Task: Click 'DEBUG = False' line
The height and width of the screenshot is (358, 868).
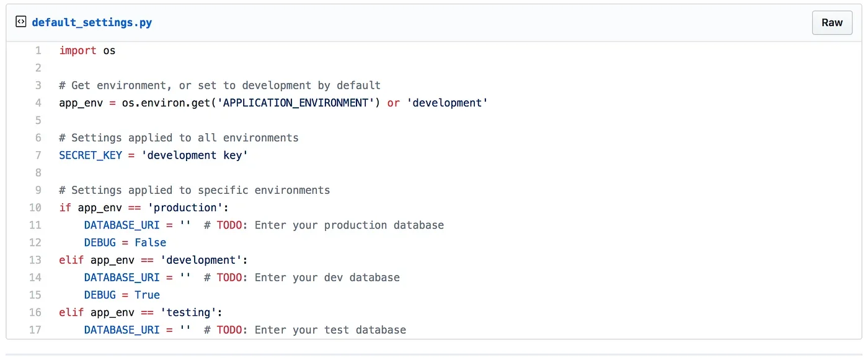Action: pyautogui.click(x=125, y=242)
